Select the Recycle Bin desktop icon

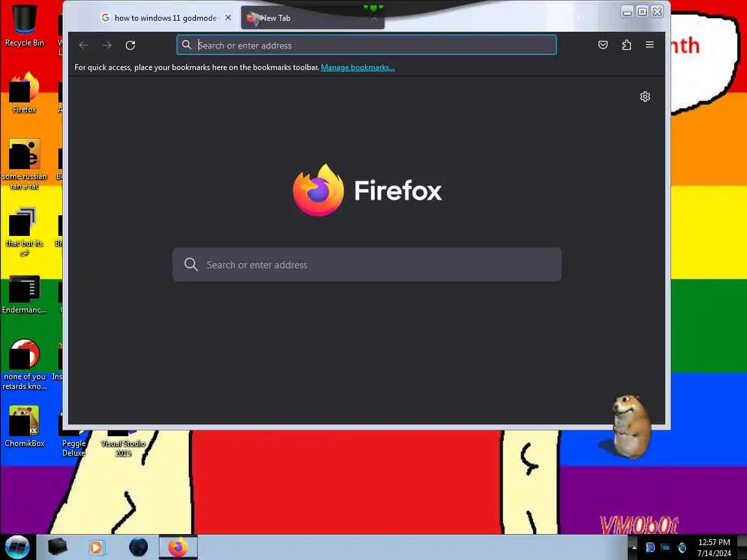click(x=24, y=26)
